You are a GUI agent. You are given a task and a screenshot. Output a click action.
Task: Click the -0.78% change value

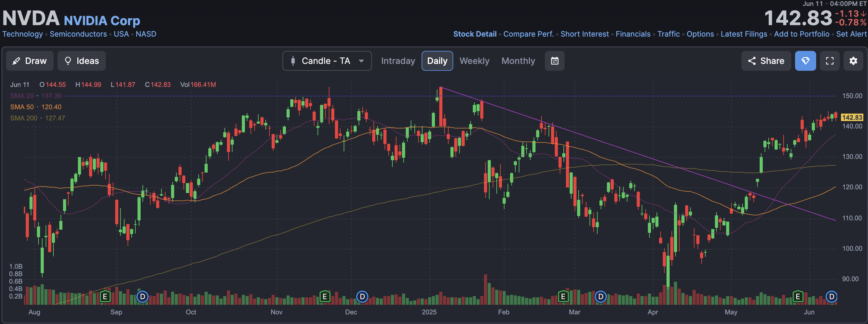click(x=851, y=23)
